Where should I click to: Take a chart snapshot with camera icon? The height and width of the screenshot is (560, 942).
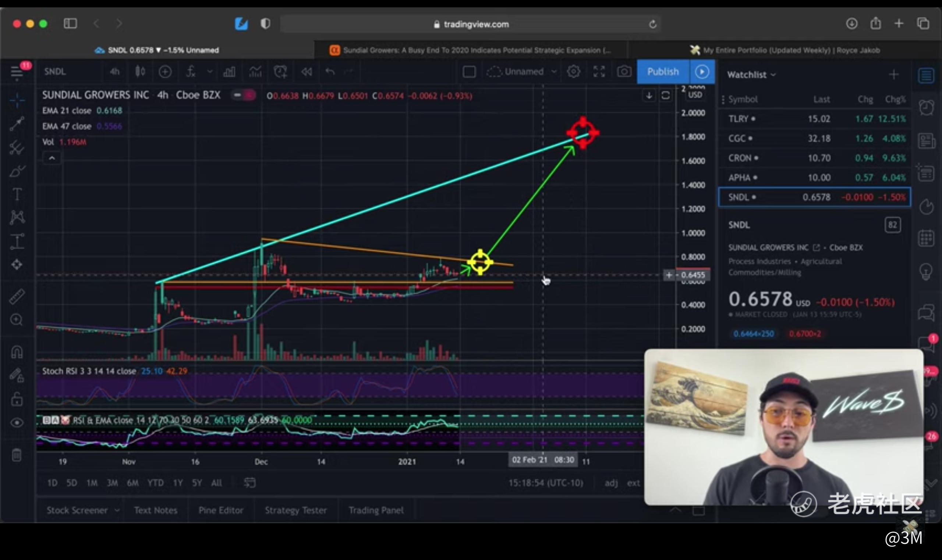click(624, 72)
